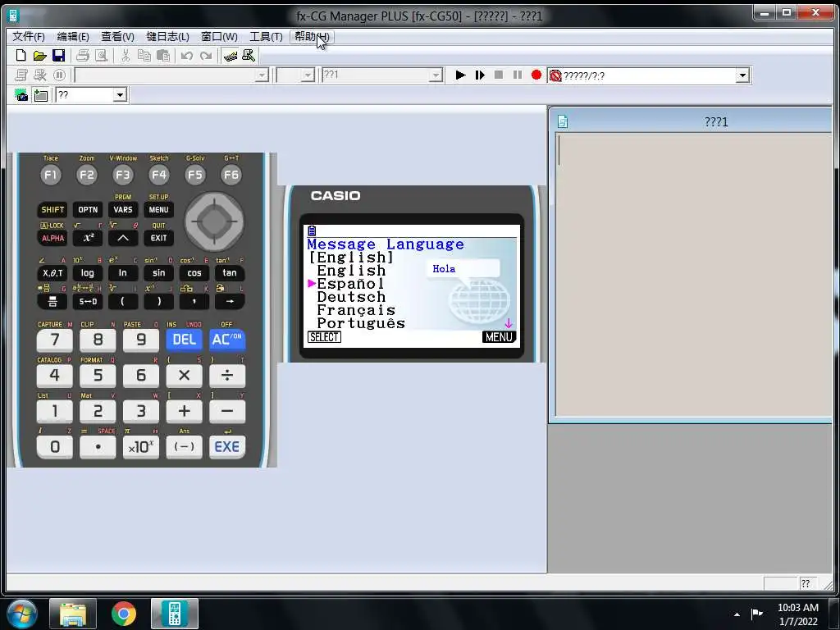Click the blue AC/ON calculator key

tap(226, 339)
